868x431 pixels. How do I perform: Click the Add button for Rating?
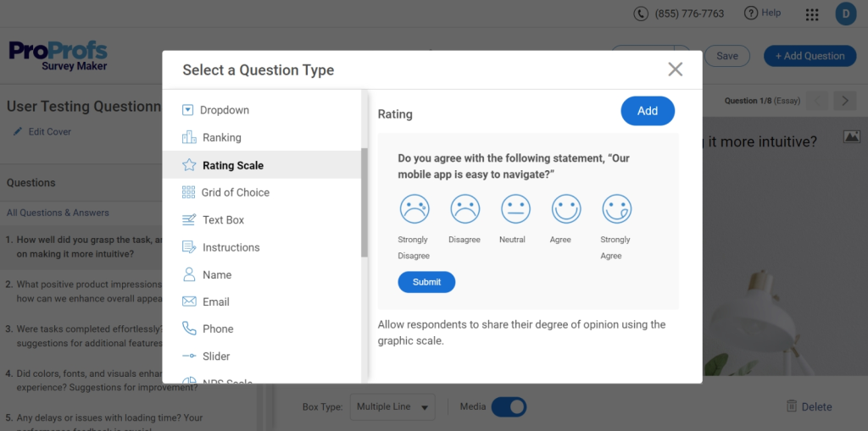[648, 111]
